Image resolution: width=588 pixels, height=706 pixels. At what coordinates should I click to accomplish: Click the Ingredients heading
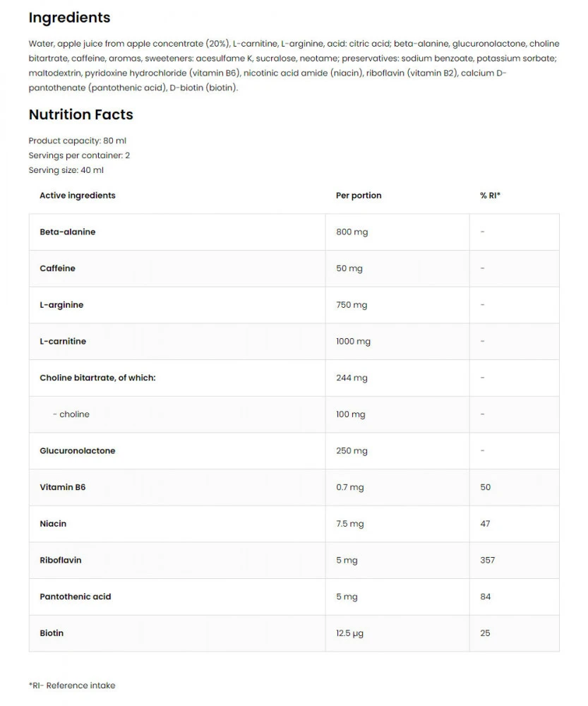(69, 18)
